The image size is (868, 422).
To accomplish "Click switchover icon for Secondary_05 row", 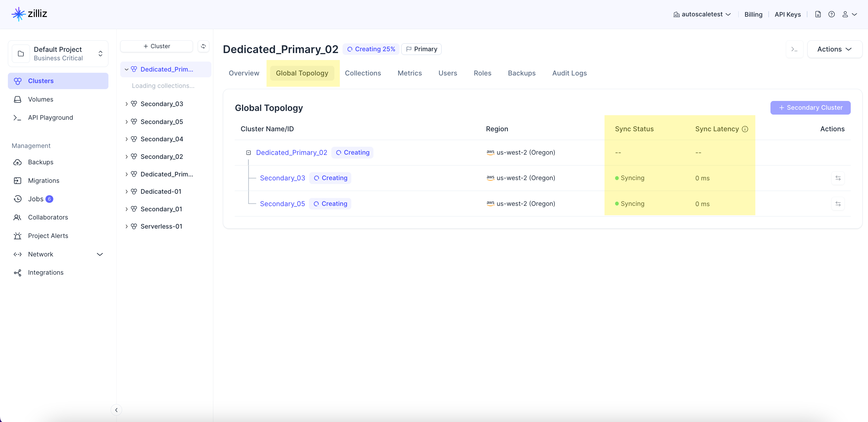I will (x=838, y=204).
